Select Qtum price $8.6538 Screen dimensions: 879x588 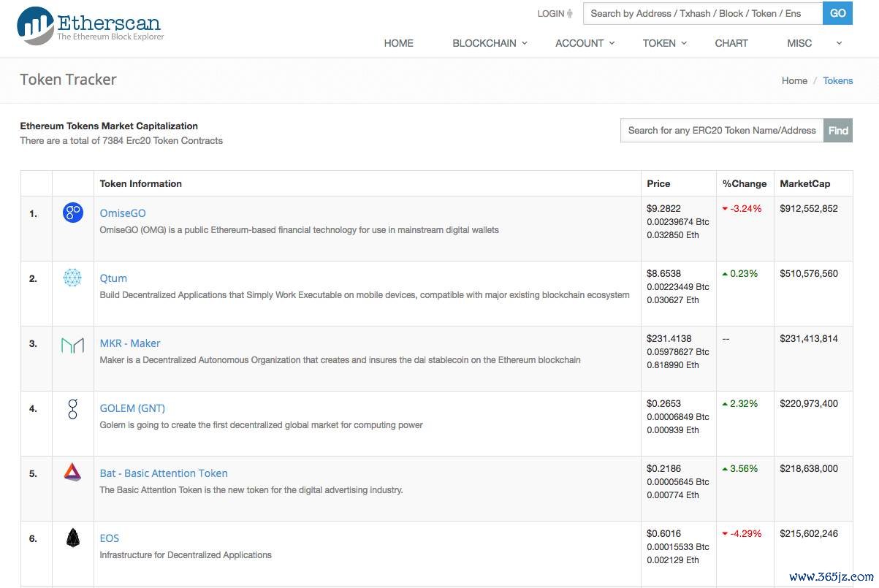point(663,273)
